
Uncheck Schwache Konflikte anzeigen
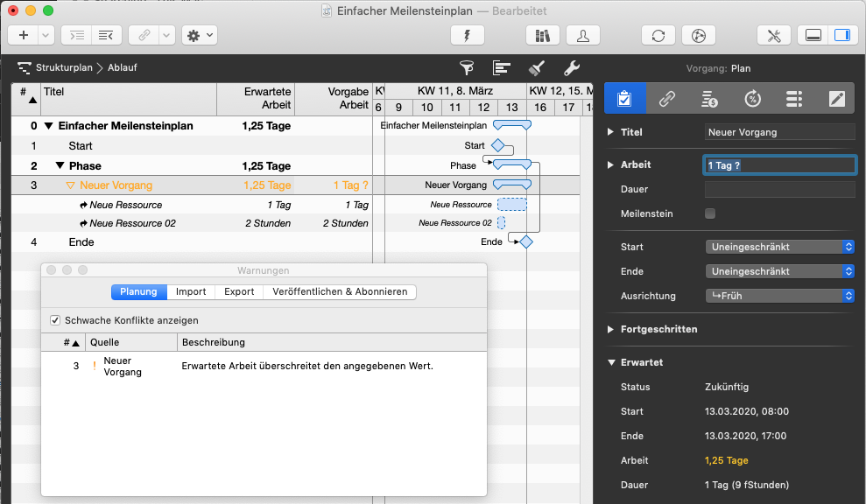pos(56,320)
